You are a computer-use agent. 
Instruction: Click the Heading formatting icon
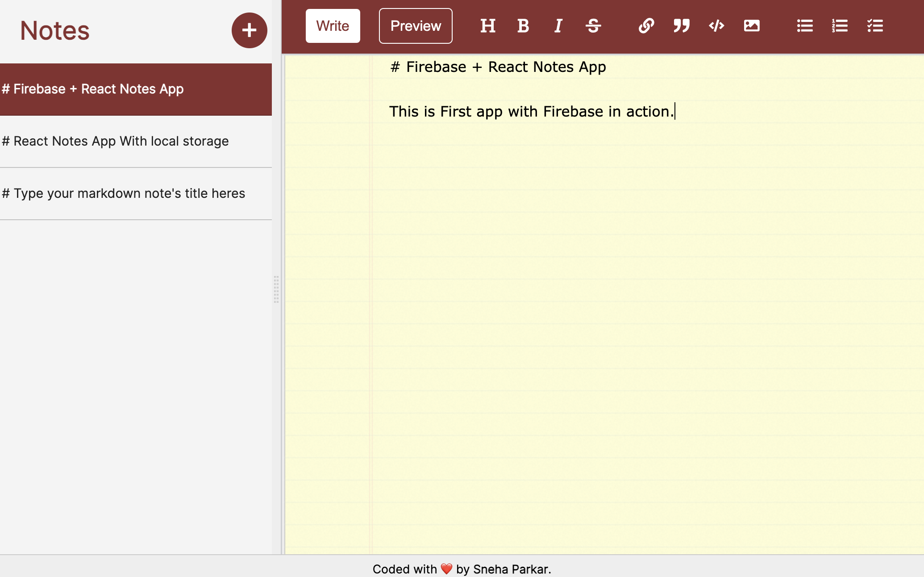[x=487, y=26]
